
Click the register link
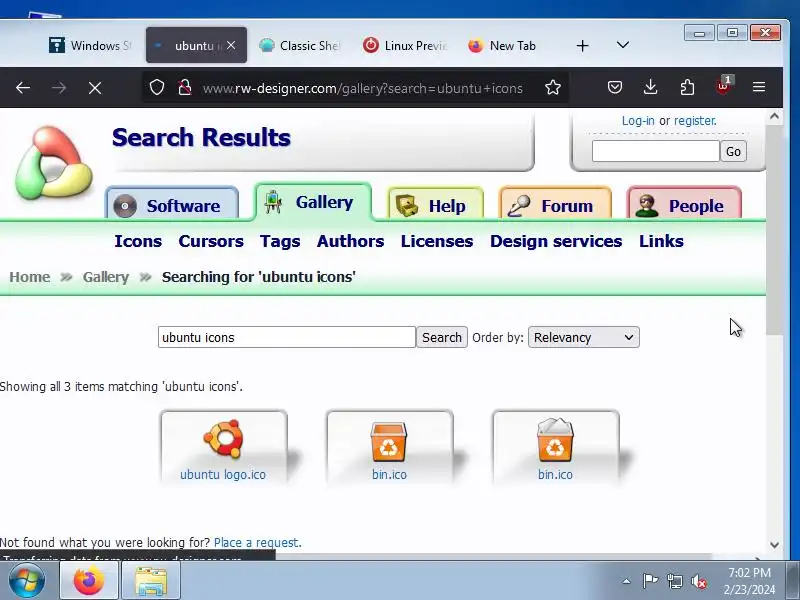(695, 121)
